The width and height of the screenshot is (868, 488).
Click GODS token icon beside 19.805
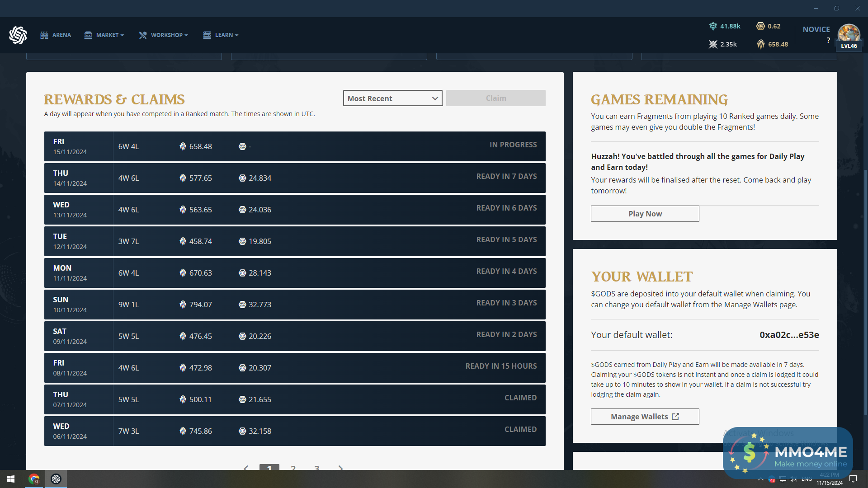(x=242, y=241)
